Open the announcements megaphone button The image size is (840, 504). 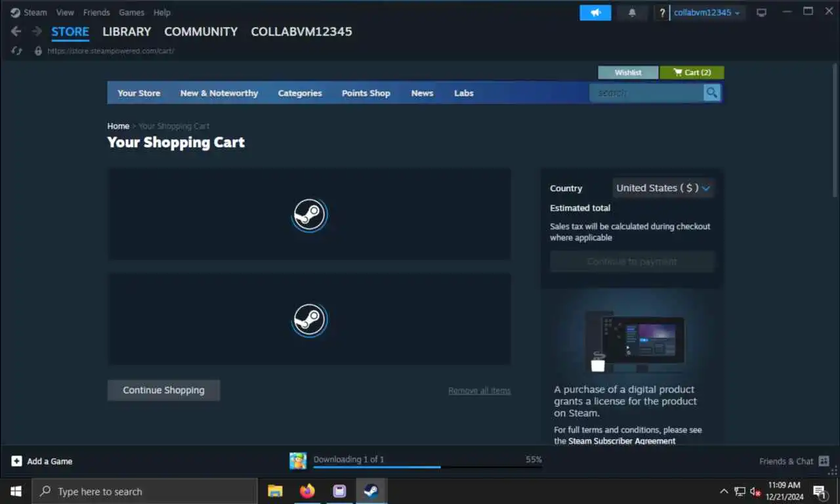pos(595,12)
